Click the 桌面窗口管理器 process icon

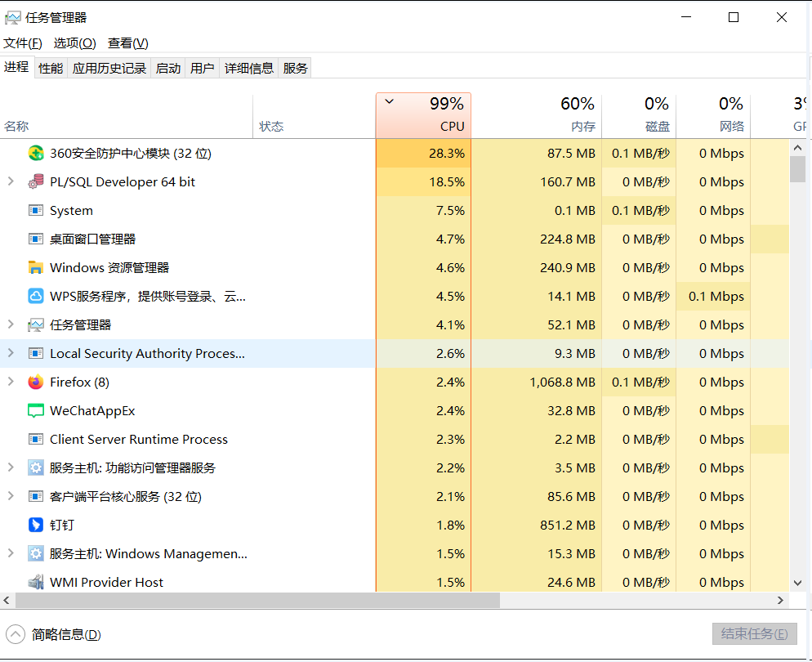[36, 239]
